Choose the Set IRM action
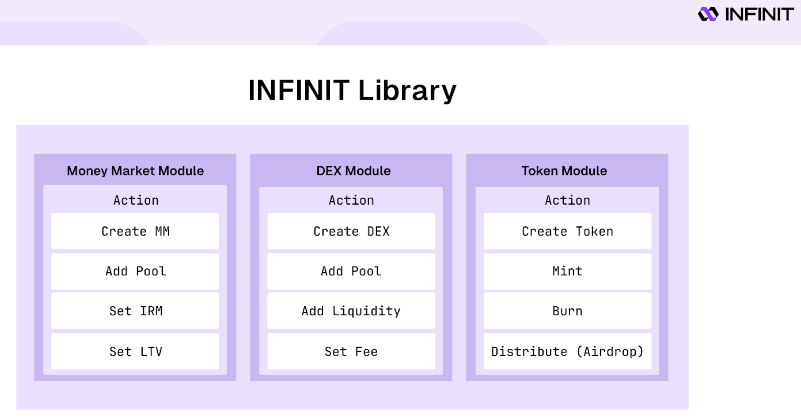Screen dimensions: 801x419 pos(135,311)
